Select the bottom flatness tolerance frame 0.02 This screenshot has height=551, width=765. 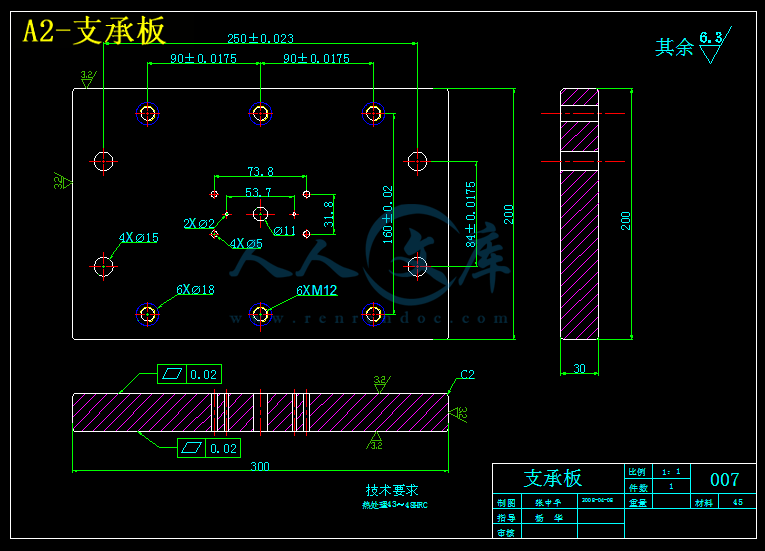[209, 448]
